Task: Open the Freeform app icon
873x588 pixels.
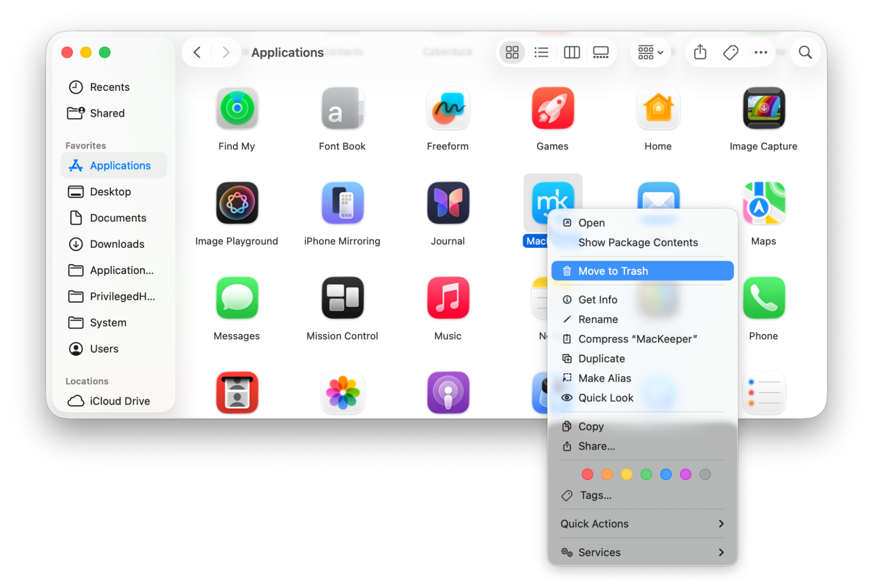Action: click(x=448, y=108)
